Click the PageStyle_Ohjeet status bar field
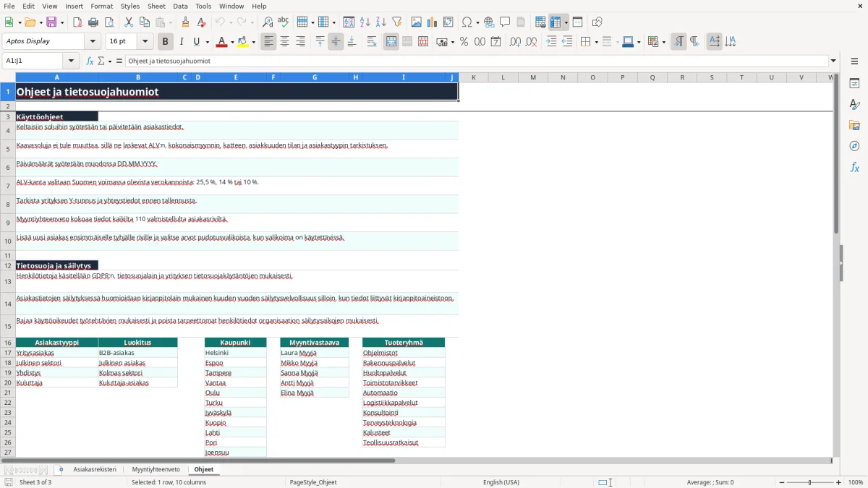Image resolution: width=868 pixels, height=488 pixels. click(x=312, y=482)
